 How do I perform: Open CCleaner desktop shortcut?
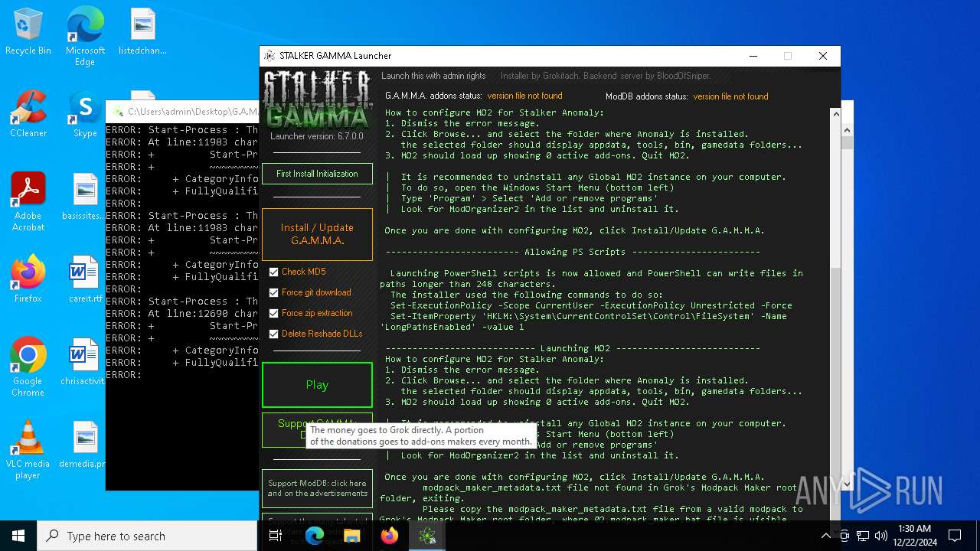(x=28, y=115)
